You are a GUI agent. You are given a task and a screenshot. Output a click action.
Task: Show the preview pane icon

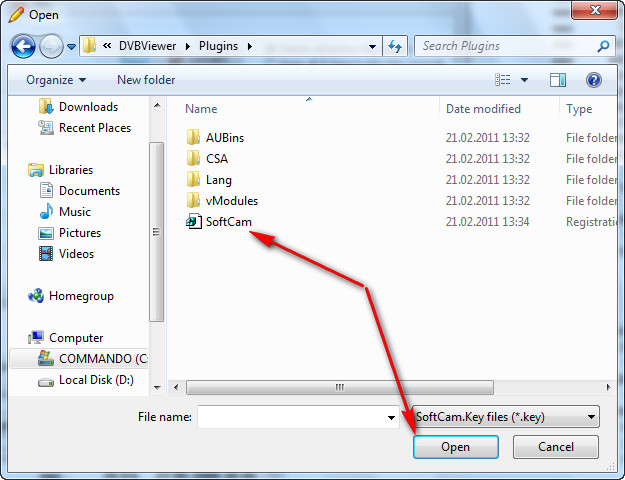(558, 80)
